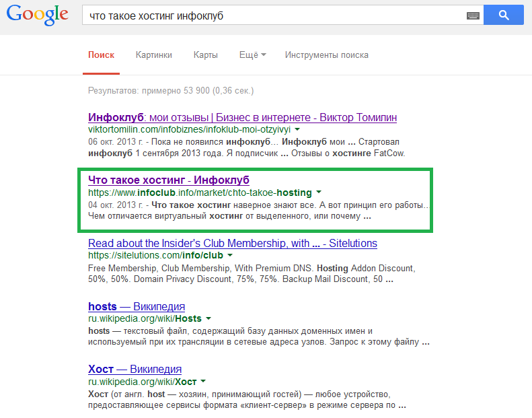
Task: Click URL text https://www.infoclub.info/market/chto-takoe-hosting
Action: 200,193
